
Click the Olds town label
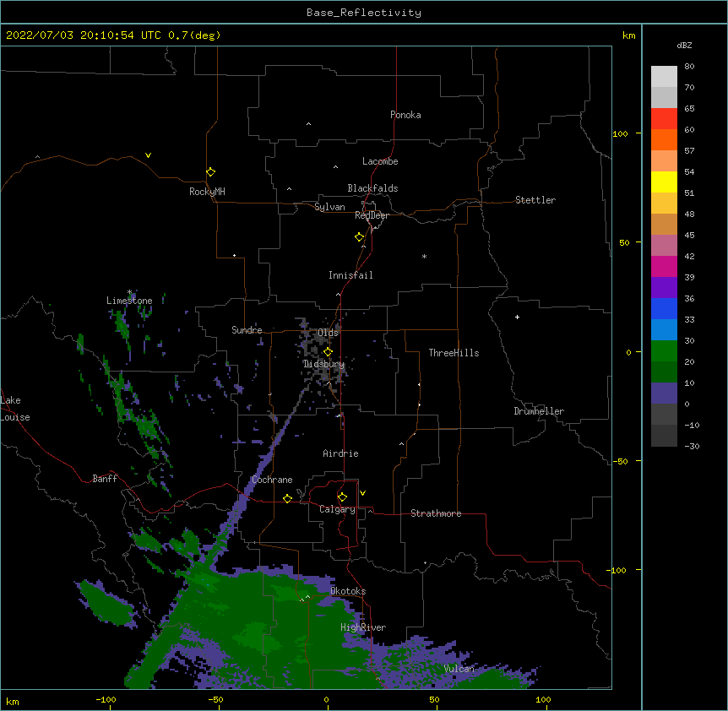[x=328, y=333]
